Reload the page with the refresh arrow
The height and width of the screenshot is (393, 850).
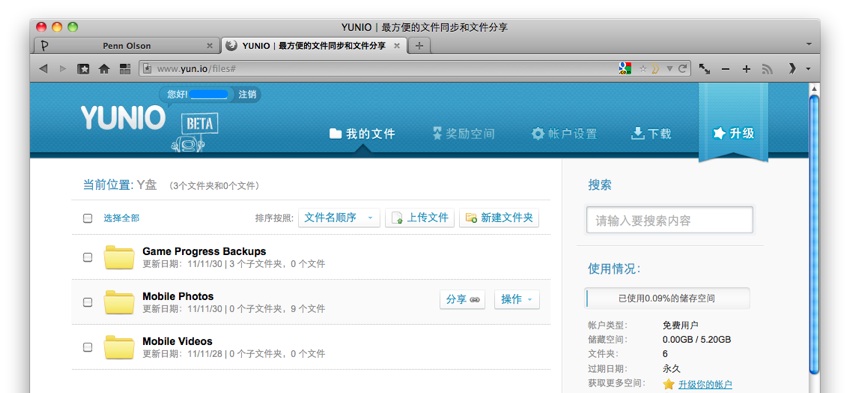point(682,69)
